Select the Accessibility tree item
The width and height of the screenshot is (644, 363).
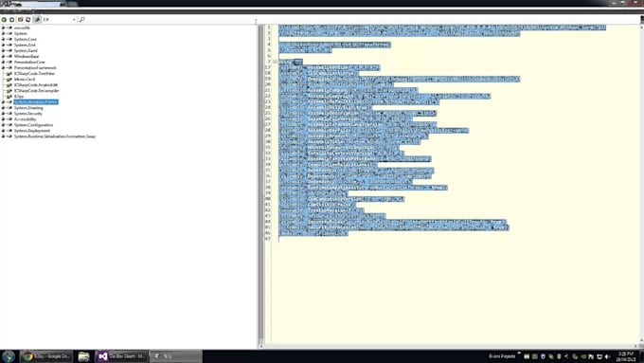25,119
